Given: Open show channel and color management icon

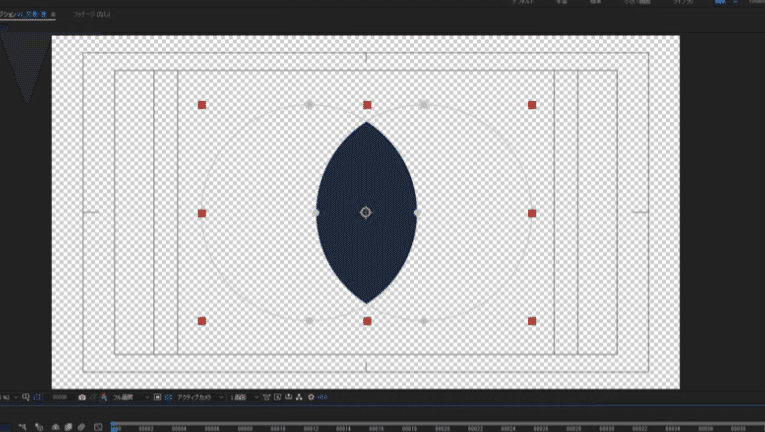Looking at the screenshot, I should [x=104, y=397].
